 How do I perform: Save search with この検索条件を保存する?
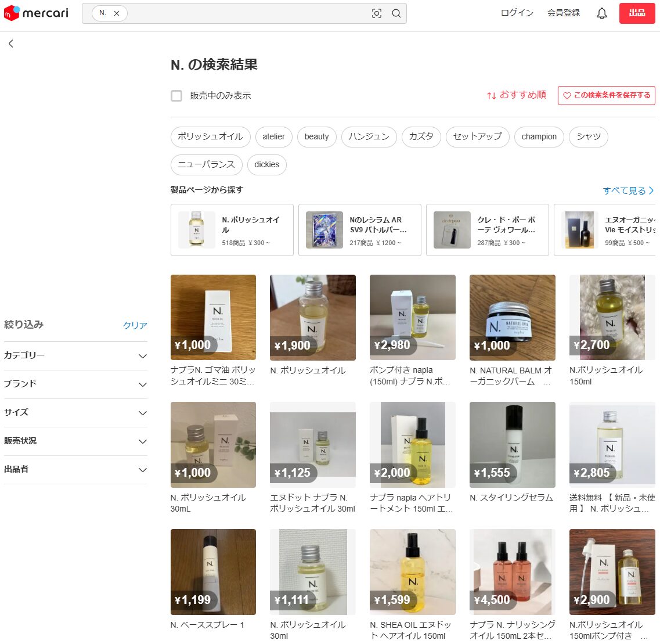point(606,96)
